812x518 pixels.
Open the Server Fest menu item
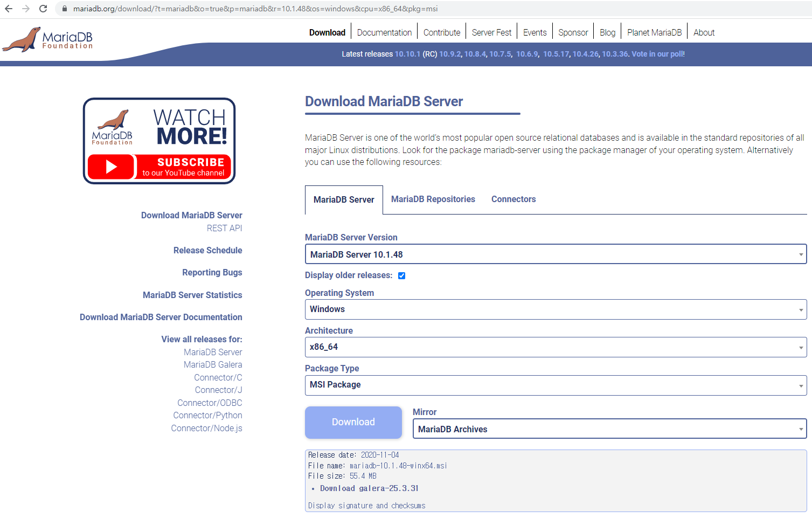pyautogui.click(x=491, y=32)
